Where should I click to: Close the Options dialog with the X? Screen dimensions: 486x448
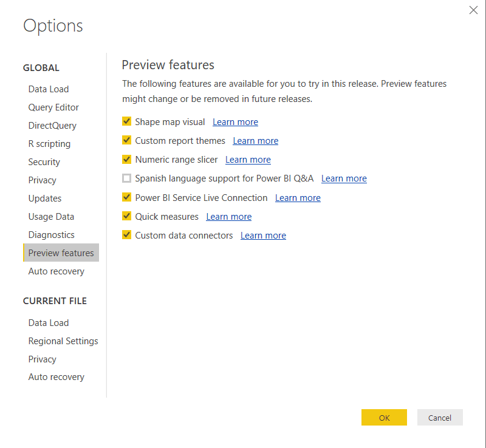pos(473,10)
